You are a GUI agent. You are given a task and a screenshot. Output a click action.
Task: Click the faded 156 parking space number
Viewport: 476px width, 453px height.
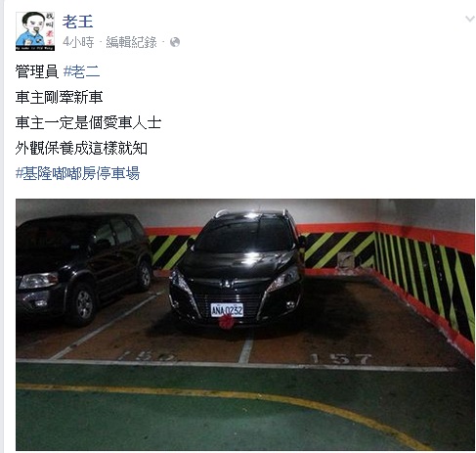click(x=147, y=356)
